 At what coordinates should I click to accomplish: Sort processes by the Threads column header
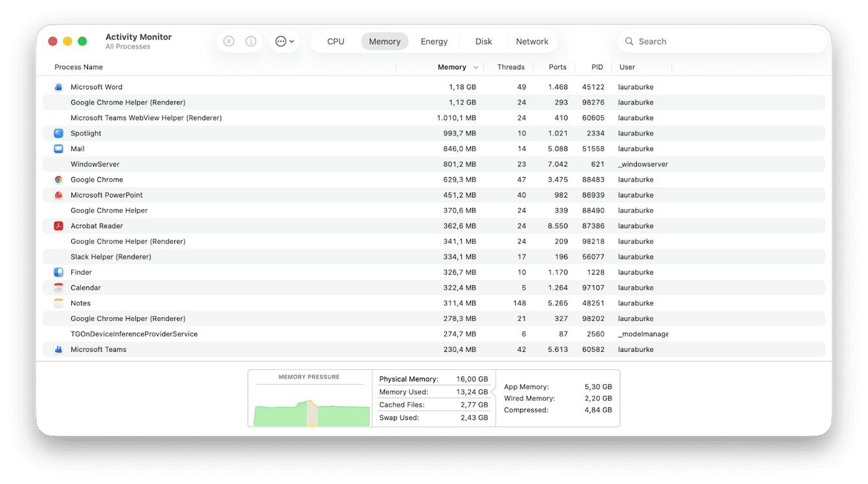[511, 67]
